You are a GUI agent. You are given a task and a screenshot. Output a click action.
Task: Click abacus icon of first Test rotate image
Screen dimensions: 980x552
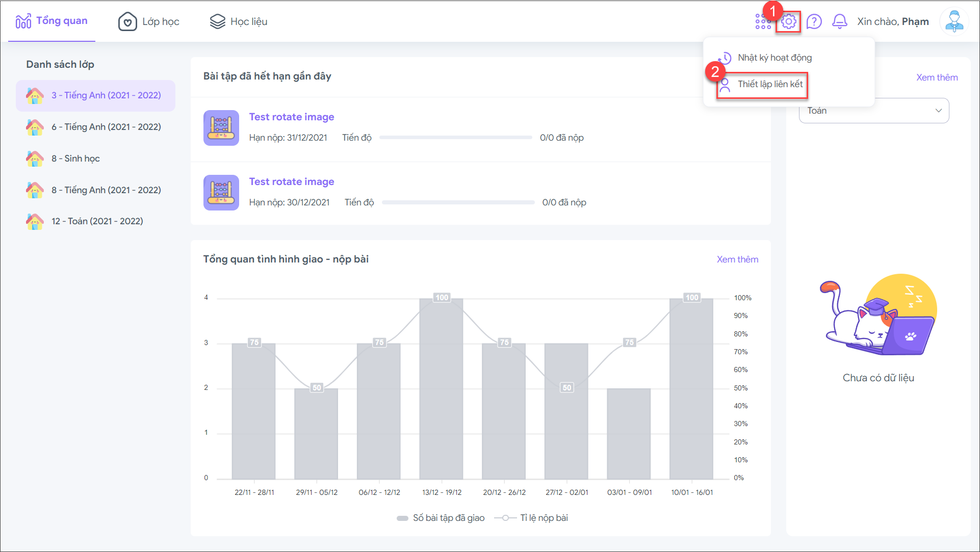point(221,128)
